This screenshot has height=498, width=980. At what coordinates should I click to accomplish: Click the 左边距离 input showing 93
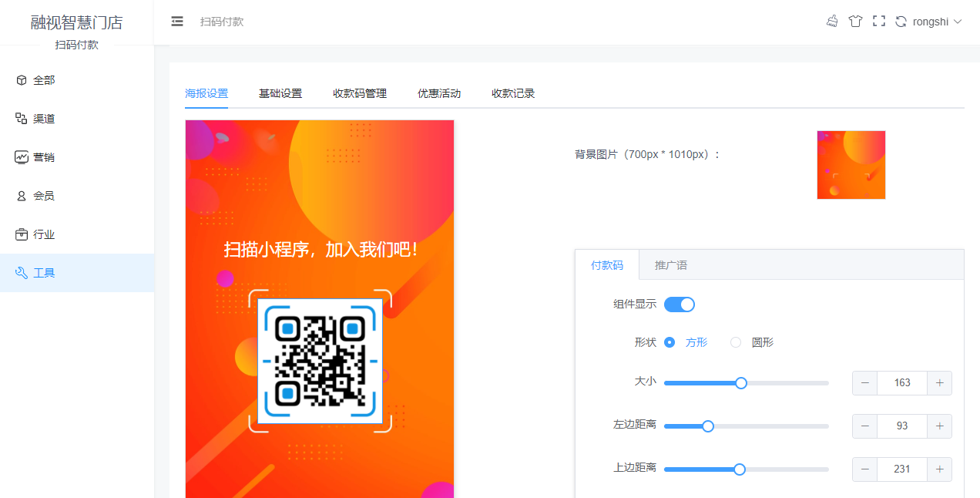pyautogui.click(x=902, y=426)
